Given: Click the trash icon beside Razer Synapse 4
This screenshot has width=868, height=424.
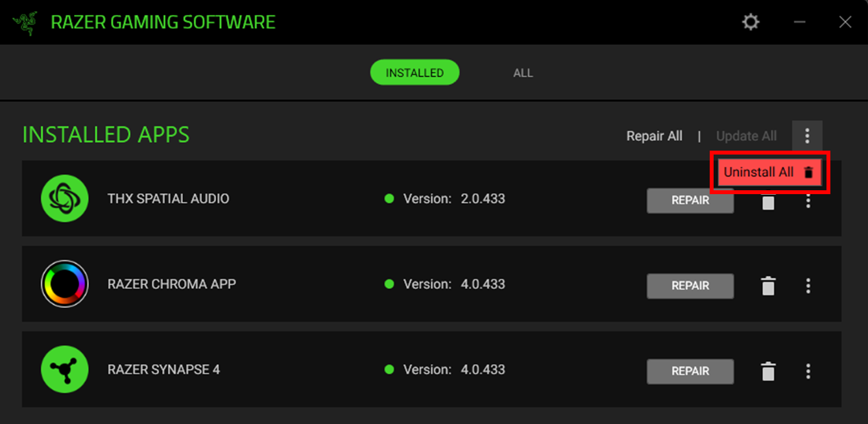Looking at the screenshot, I should [768, 371].
